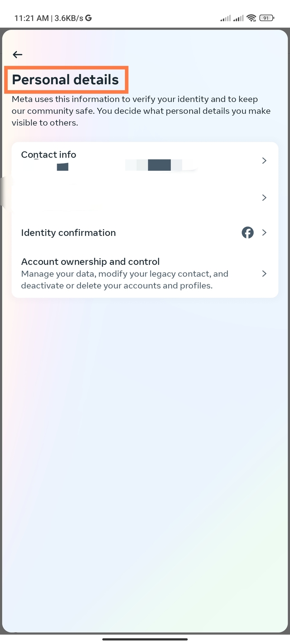
Task: Tap the clock time in status bar
Action: [x=32, y=18]
